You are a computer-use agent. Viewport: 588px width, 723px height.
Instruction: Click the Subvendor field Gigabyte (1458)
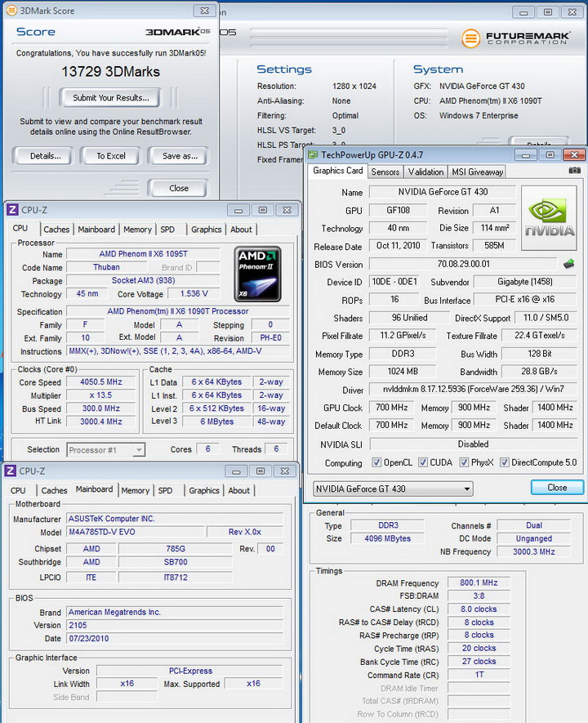[x=525, y=281]
